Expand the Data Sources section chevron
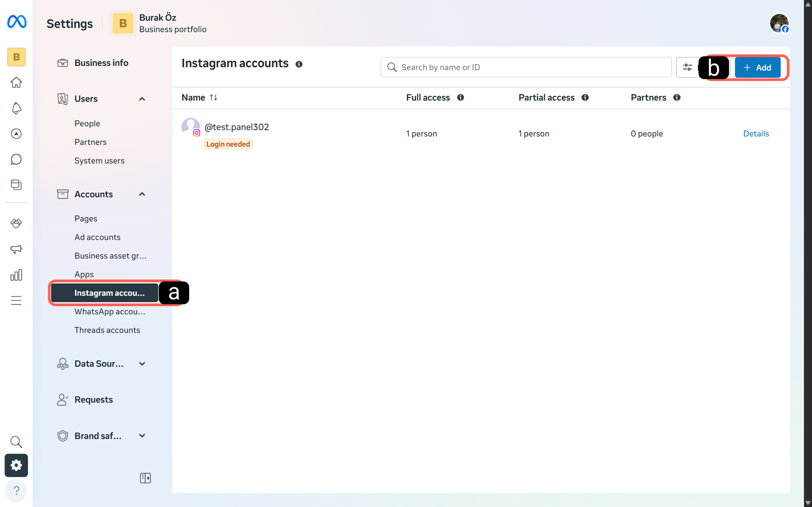Viewport: 812px width, 507px height. [142, 364]
